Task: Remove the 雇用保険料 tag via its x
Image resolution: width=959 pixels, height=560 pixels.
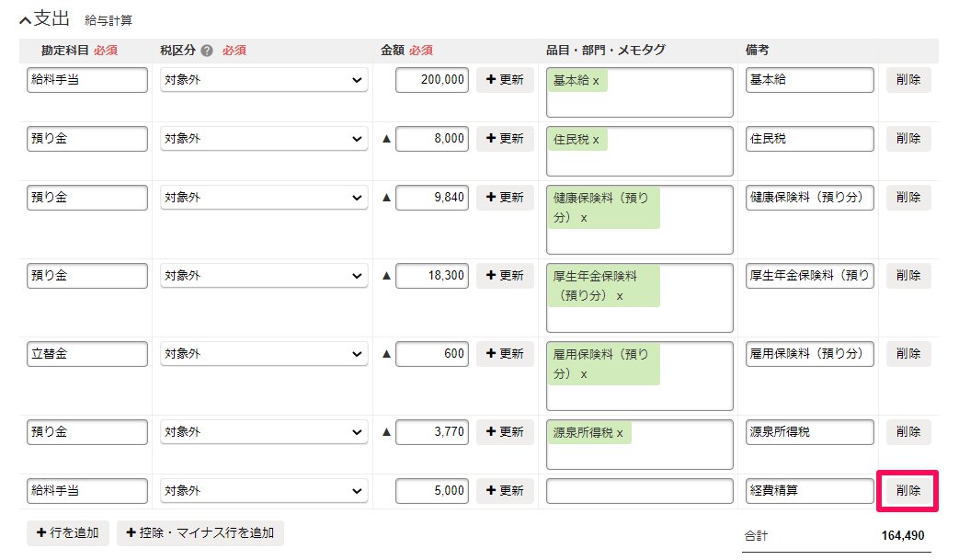Action: click(x=584, y=374)
